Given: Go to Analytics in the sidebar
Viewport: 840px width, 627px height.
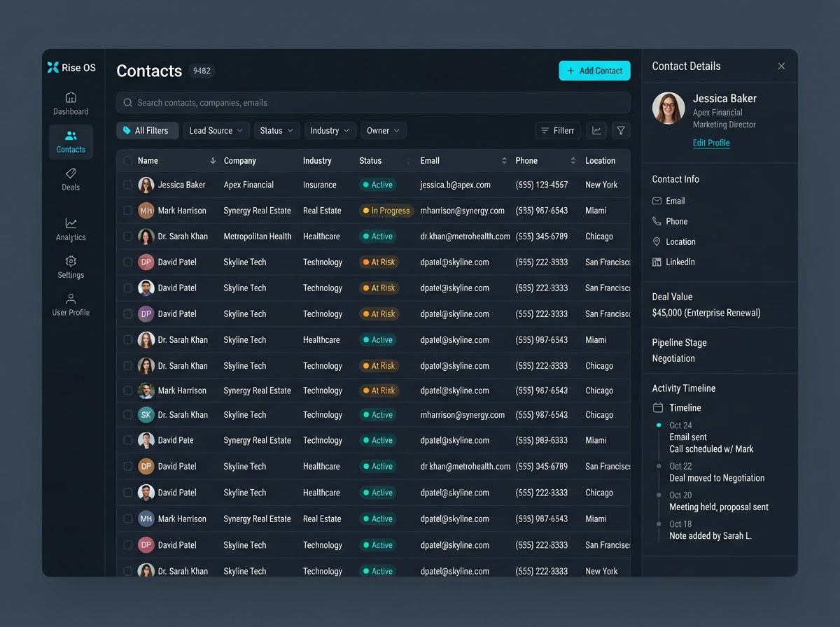Looking at the screenshot, I should point(71,230).
